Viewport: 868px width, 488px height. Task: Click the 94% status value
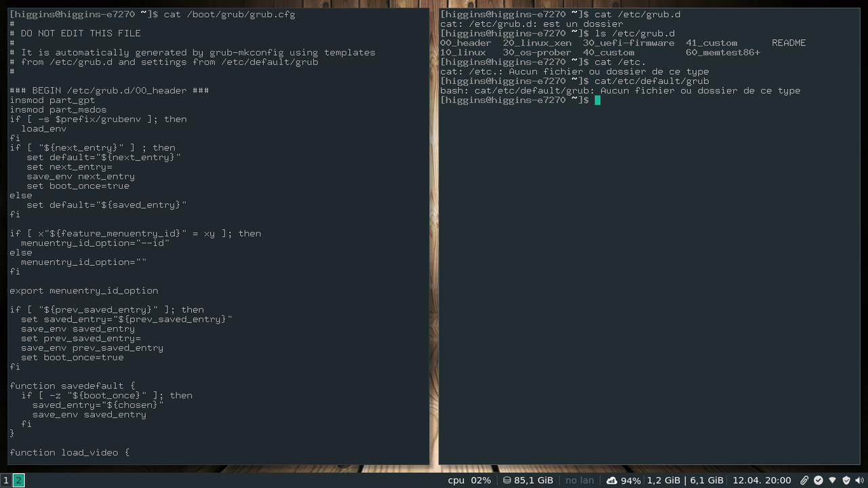631,481
